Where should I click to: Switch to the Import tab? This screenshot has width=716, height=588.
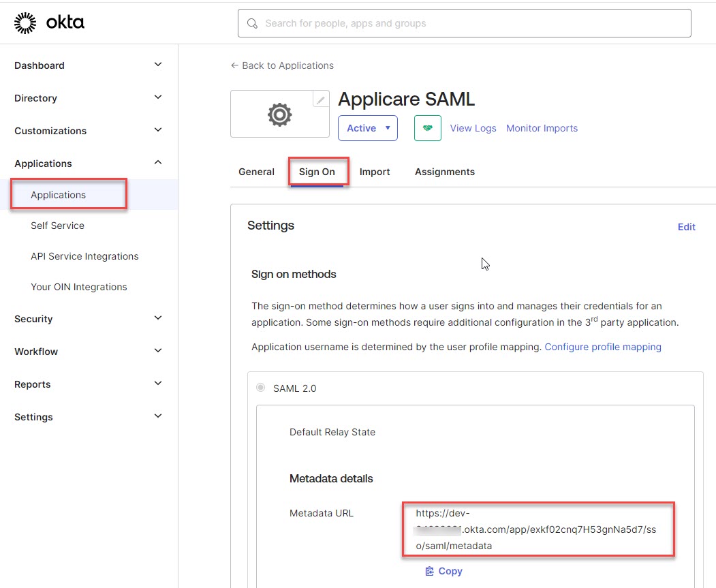375,172
